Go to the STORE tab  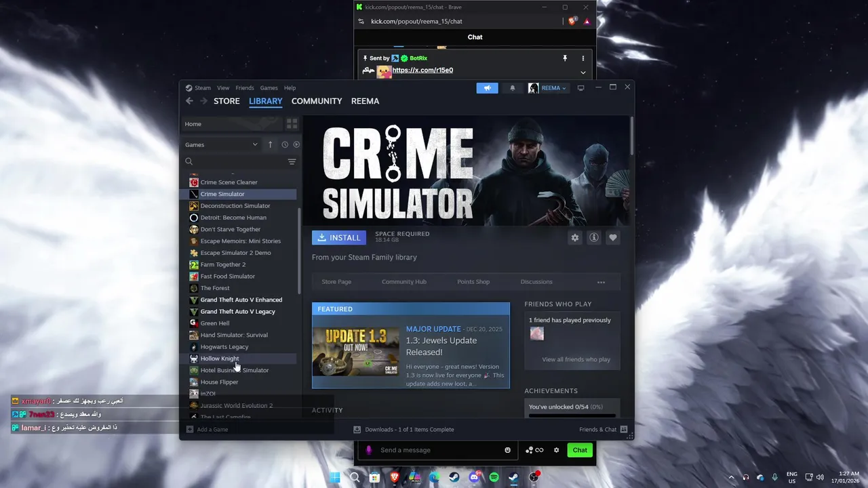click(226, 101)
